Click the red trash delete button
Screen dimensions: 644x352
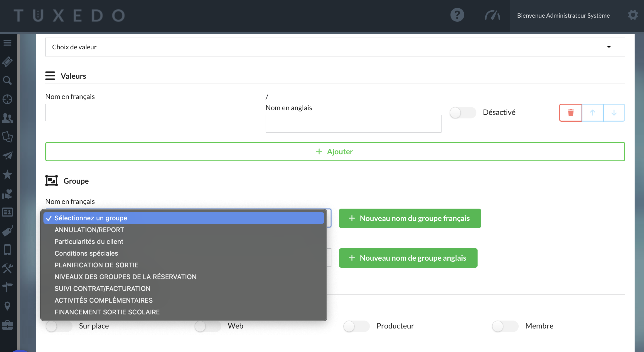point(571,113)
